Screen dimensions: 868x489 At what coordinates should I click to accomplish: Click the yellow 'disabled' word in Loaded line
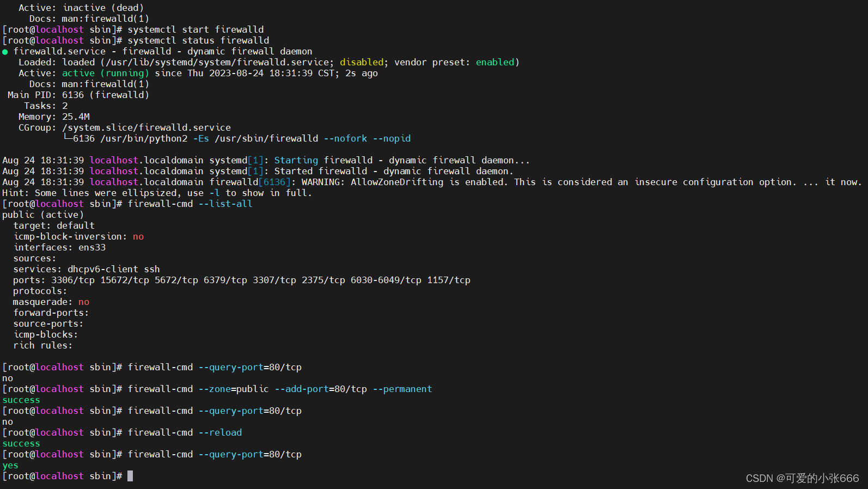coord(362,62)
